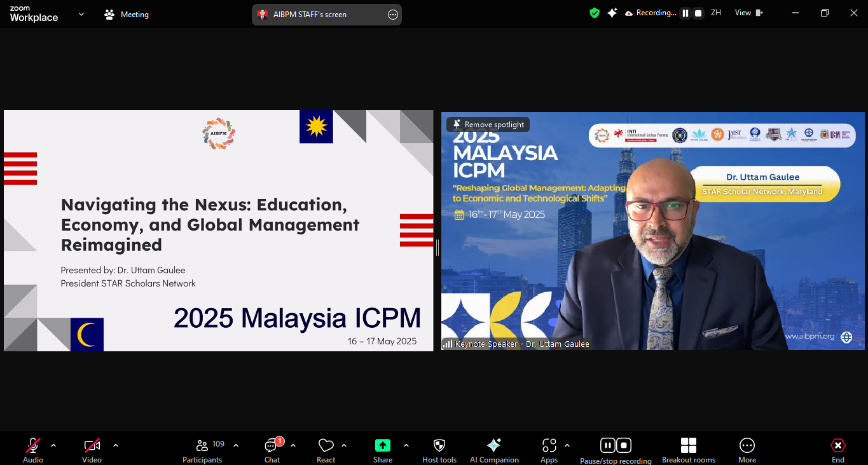Screen dimensions: 868x465
Task: Expand the React options chevron
Action: coord(344,445)
